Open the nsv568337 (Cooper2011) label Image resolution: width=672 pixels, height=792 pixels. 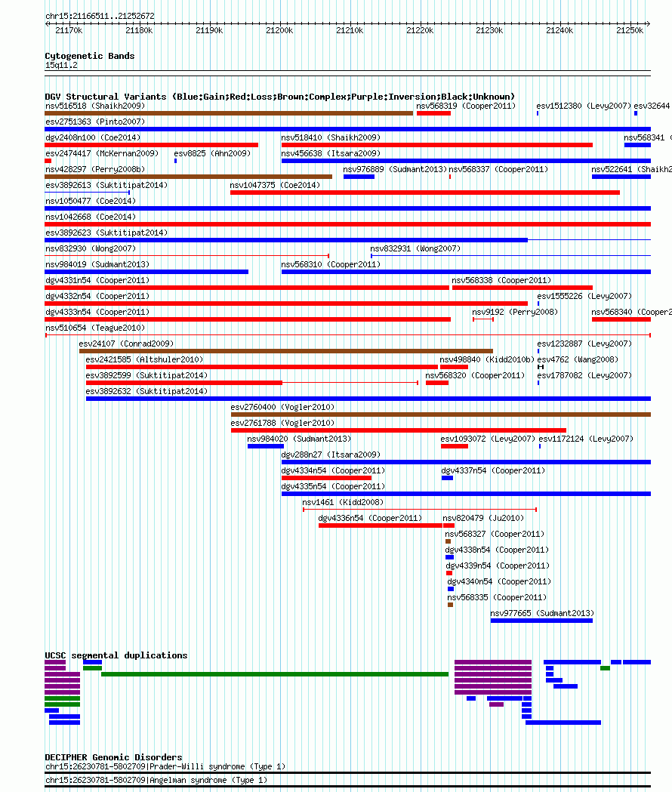click(x=498, y=169)
